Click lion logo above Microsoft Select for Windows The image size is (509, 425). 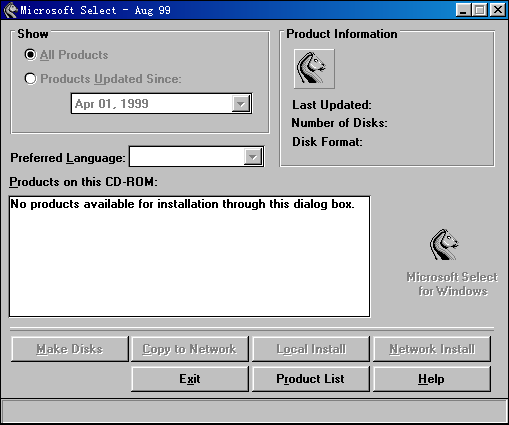(444, 245)
